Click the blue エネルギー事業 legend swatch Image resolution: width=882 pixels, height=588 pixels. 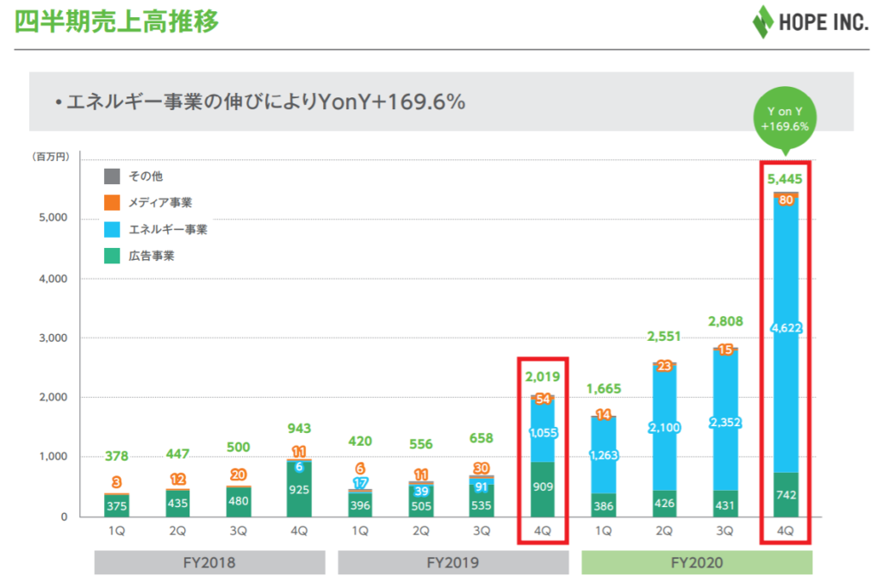[112, 230]
